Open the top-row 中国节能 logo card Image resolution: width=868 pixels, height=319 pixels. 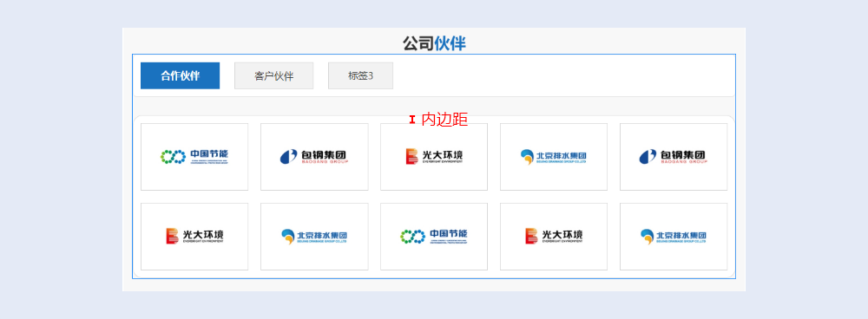point(194,157)
